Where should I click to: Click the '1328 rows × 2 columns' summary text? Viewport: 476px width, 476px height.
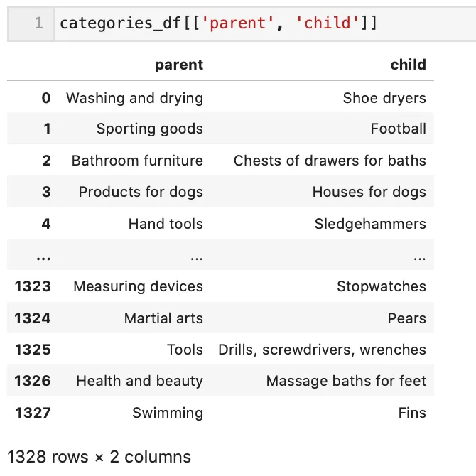pyautogui.click(x=99, y=456)
